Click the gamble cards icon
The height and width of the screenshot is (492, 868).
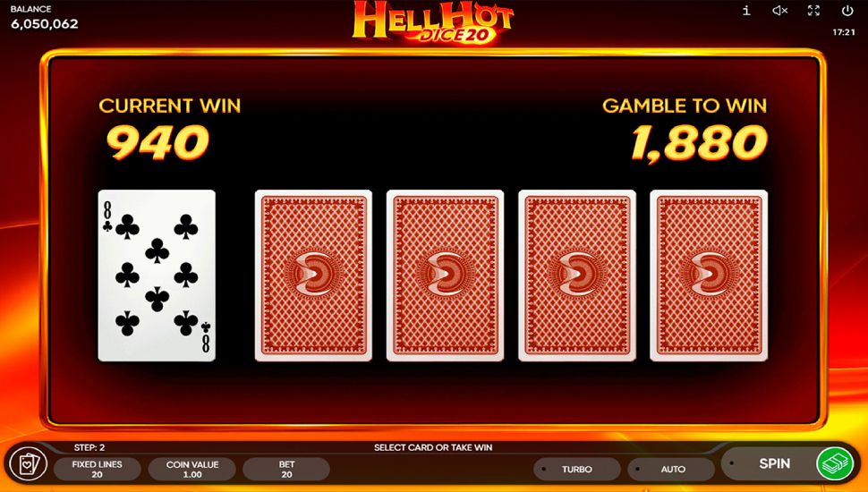pyautogui.click(x=29, y=465)
